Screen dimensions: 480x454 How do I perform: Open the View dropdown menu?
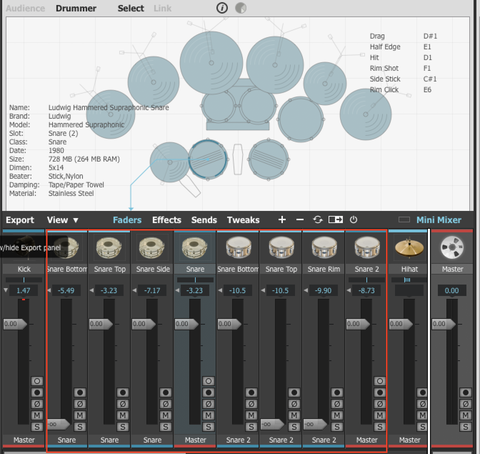point(63,220)
